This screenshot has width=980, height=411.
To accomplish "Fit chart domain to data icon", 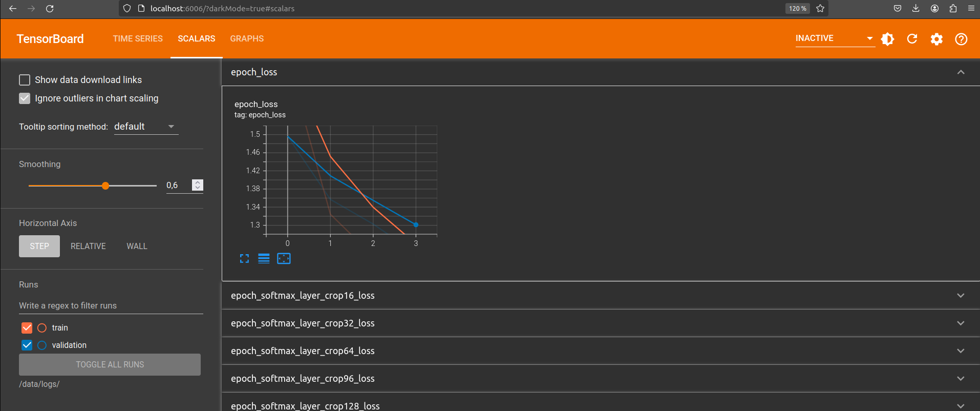I will click(x=284, y=259).
